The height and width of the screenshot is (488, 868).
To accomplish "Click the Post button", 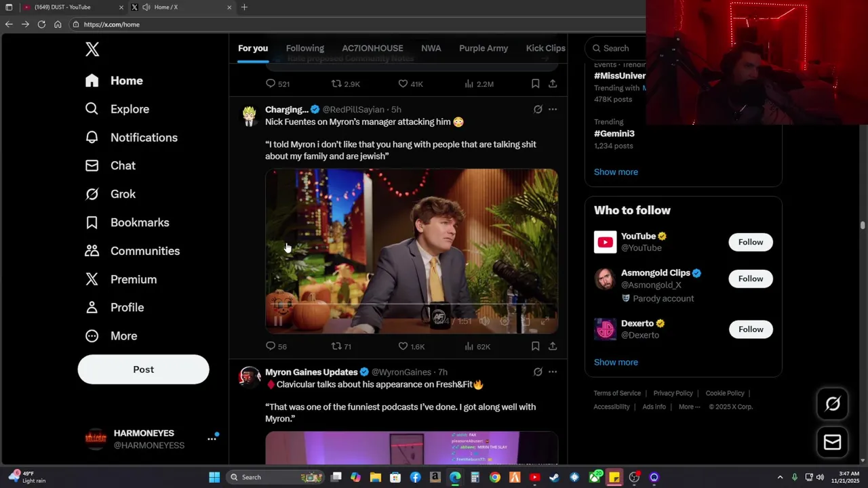I will click(x=143, y=369).
